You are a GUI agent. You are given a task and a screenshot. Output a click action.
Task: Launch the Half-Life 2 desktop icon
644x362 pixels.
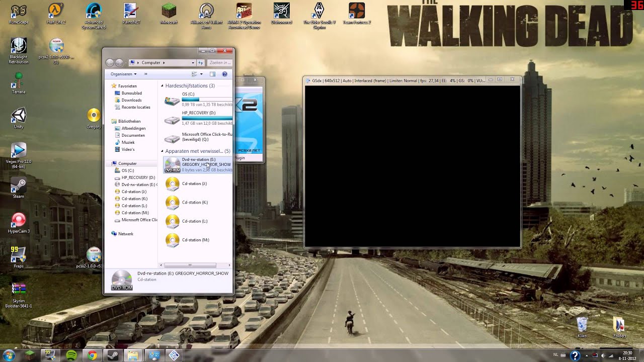pos(56,14)
